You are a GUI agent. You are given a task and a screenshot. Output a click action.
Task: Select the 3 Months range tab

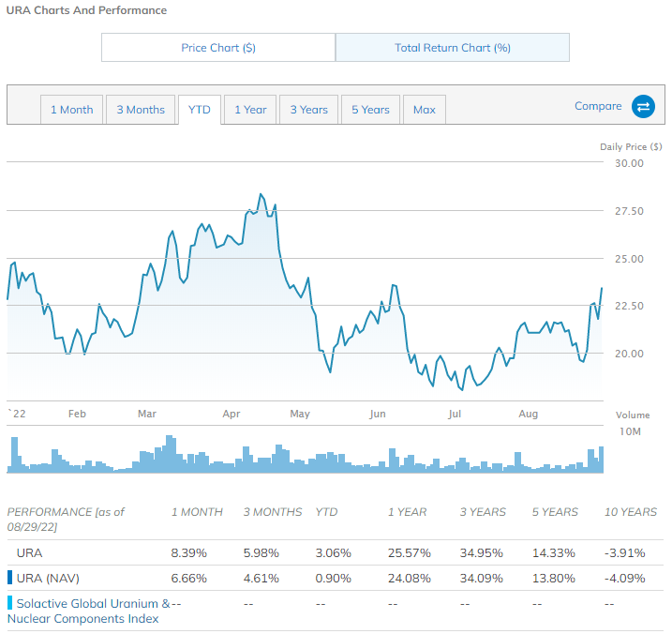tap(141, 110)
